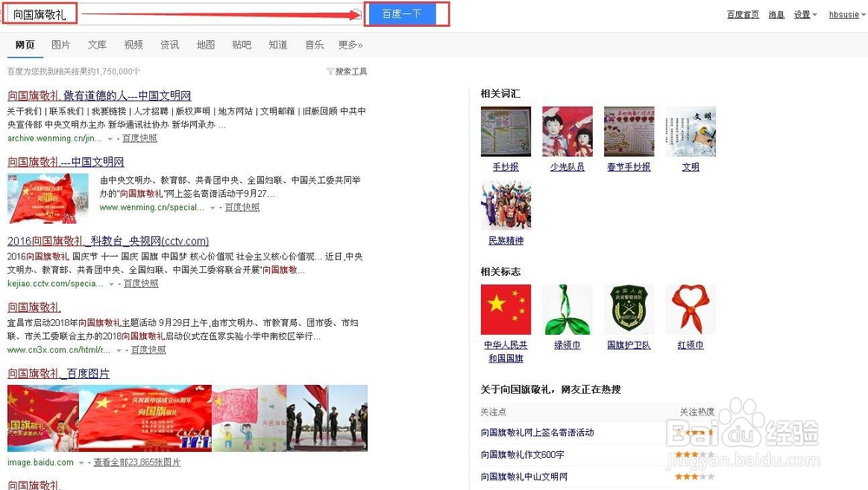868x490 pixels.
Task: Click the 民族精神 related thumbnail
Action: 505,205
